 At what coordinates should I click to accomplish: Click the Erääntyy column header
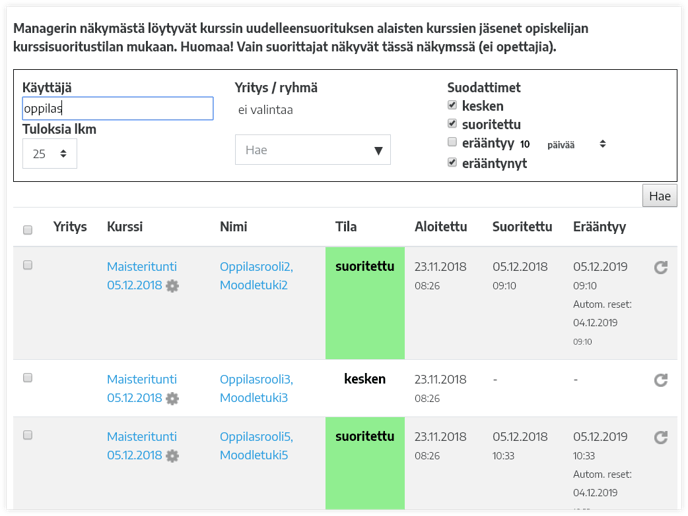click(599, 227)
